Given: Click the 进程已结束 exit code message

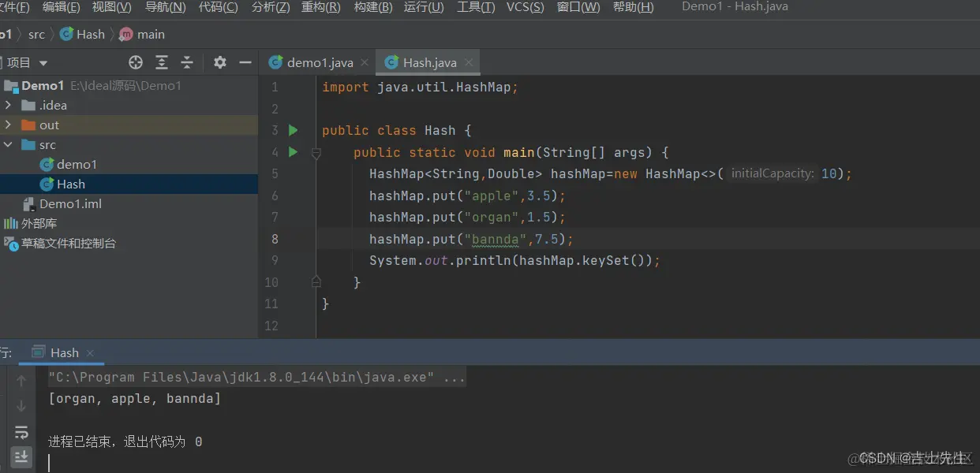Looking at the screenshot, I should [x=125, y=442].
